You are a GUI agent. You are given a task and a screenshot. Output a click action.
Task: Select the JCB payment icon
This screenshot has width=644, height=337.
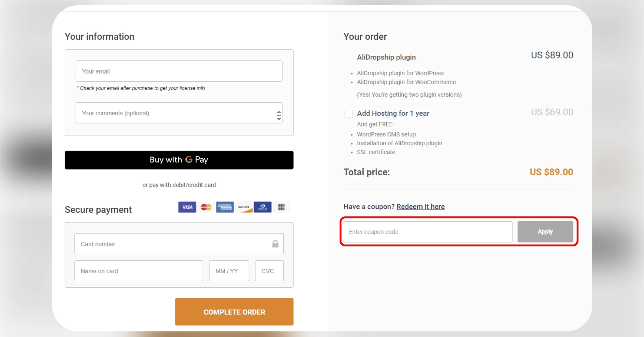click(282, 207)
